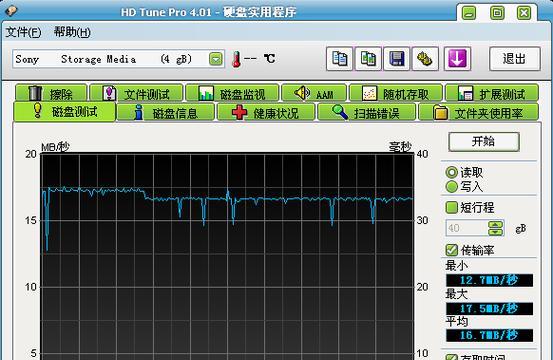Click the thermometer temperature icon
The height and width of the screenshot is (360, 553).
tap(236, 59)
